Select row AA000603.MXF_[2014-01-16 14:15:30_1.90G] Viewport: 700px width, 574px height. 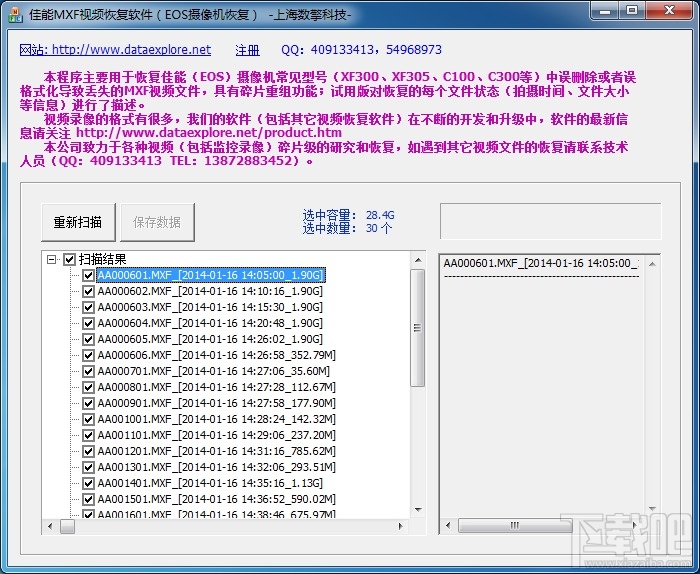tap(210, 308)
